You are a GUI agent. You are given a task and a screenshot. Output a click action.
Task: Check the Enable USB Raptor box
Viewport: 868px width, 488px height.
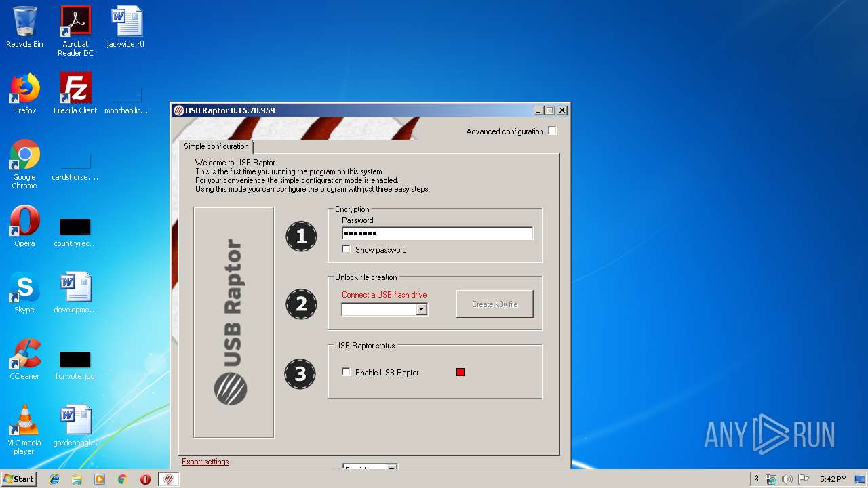pos(347,372)
